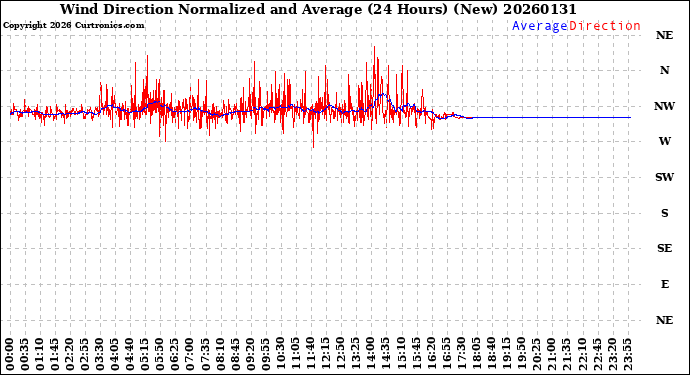This screenshot has height=375, width=690.
Task: Click the blue Average legend label
Action: pyautogui.click(x=540, y=26)
